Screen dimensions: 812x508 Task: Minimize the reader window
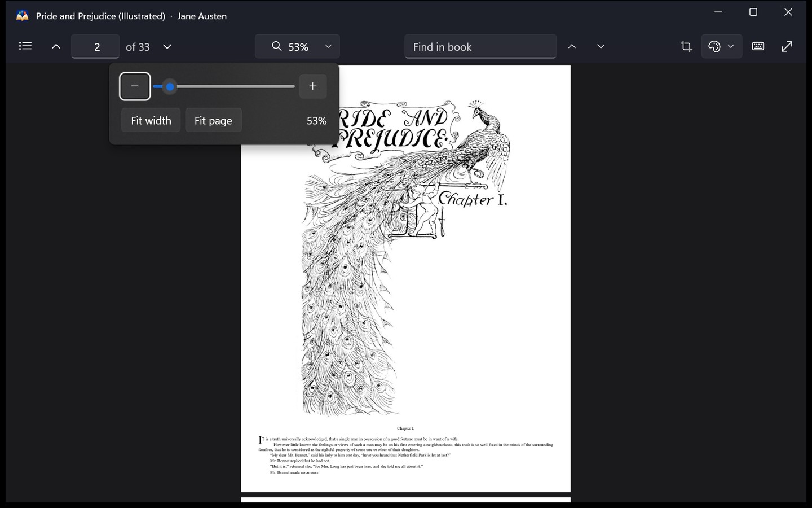[x=718, y=12]
